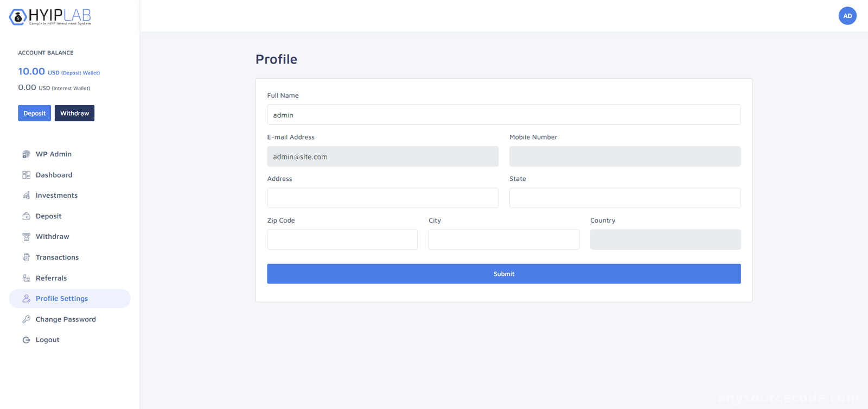The height and width of the screenshot is (409, 868).
Task: Click the Referrals people icon
Action: [x=26, y=278]
